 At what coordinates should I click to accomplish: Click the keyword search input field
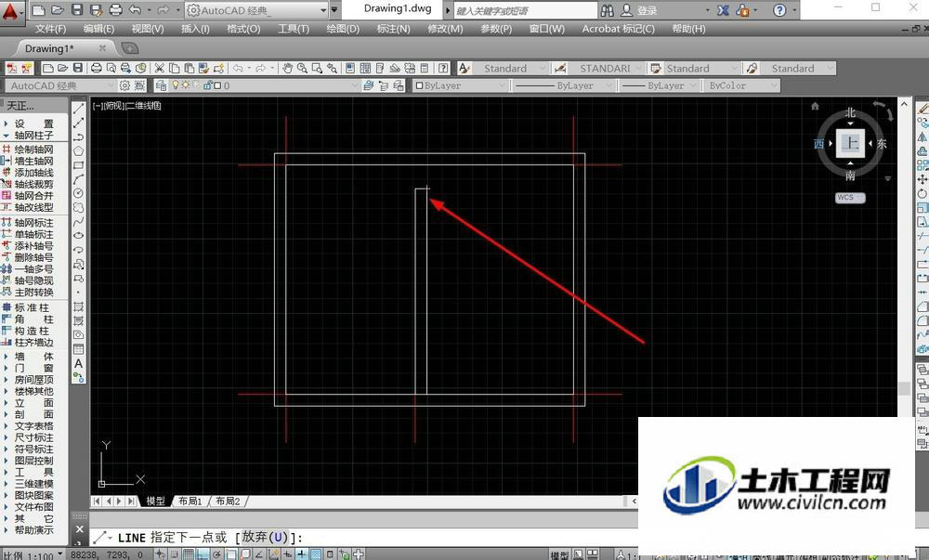point(525,10)
